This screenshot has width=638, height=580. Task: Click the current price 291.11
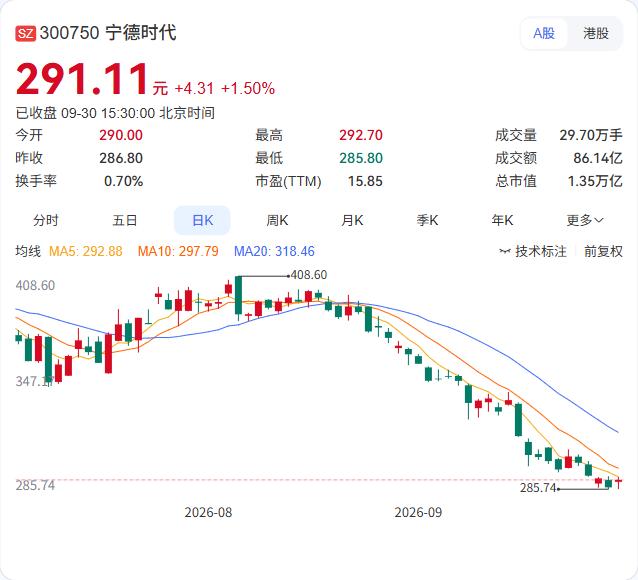point(81,79)
